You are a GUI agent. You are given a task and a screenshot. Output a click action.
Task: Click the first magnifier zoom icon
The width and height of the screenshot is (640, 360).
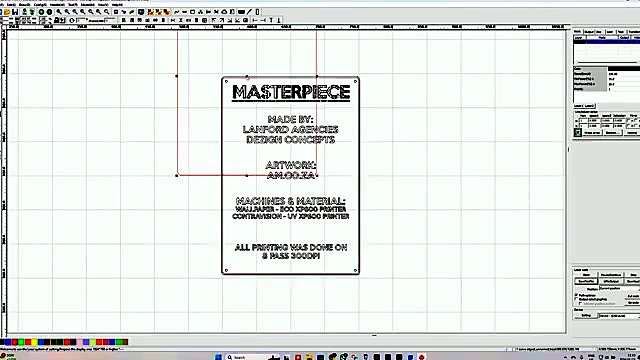coord(59,12)
